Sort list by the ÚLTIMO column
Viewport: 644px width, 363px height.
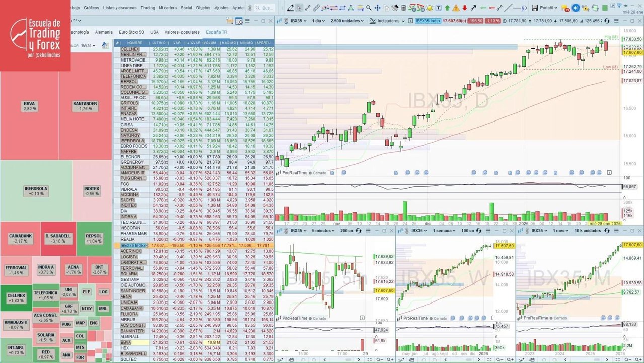pyautogui.click(x=159, y=43)
